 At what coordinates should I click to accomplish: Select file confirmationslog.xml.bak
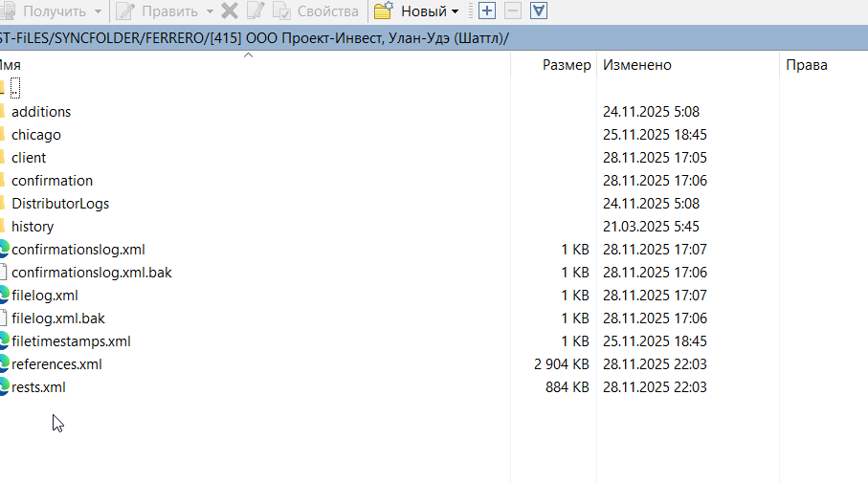(x=92, y=273)
